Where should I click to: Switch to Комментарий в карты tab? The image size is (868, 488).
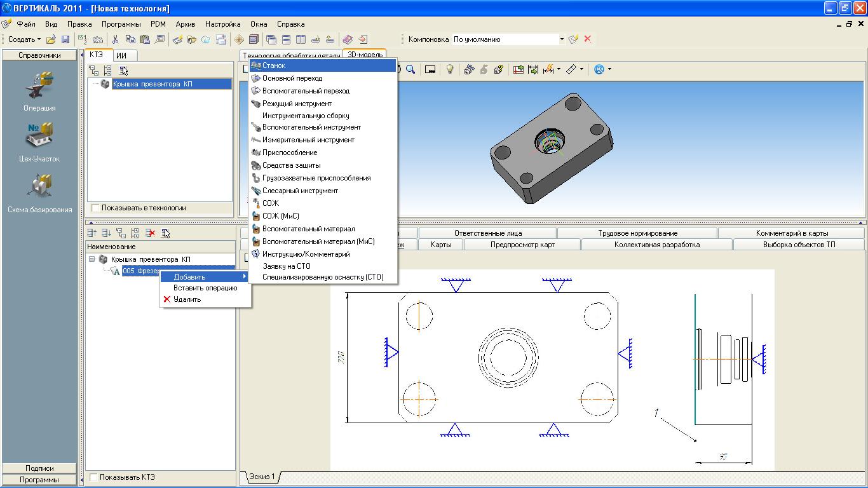point(792,233)
